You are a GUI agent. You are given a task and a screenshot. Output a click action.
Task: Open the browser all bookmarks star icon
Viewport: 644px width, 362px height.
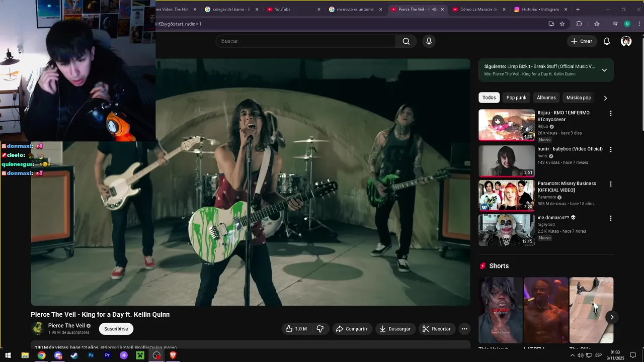tap(597, 24)
